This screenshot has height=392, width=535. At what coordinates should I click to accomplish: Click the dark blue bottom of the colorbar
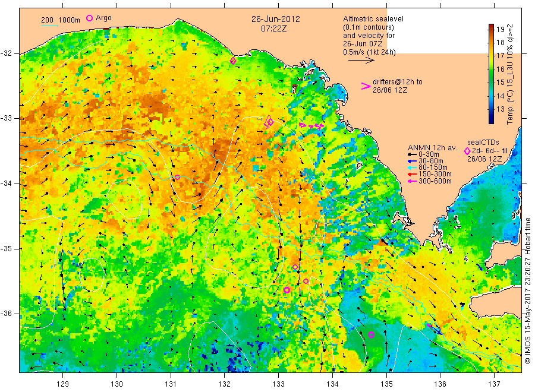point(492,121)
